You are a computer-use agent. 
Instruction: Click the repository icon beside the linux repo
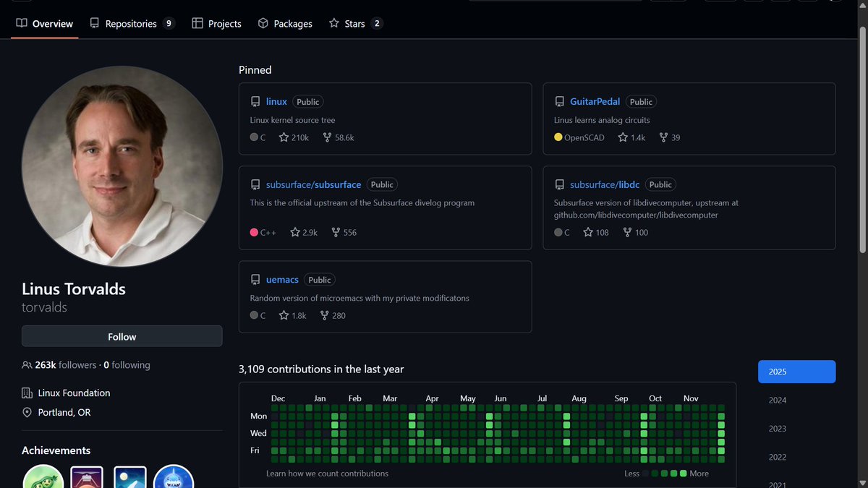pyautogui.click(x=255, y=101)
